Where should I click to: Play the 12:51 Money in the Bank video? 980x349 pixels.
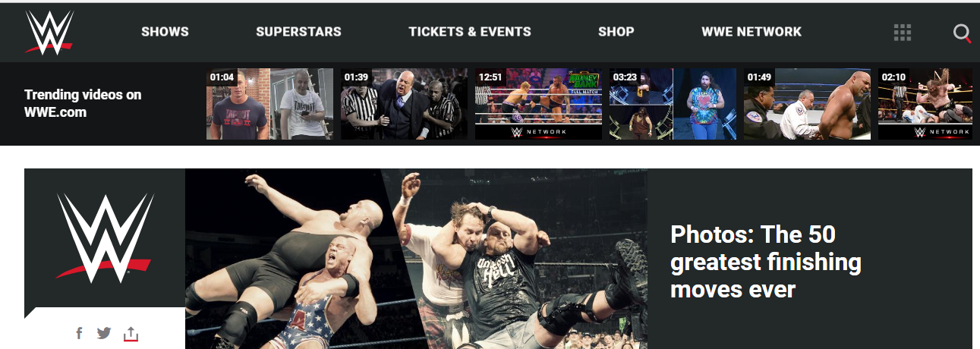click(539, 104)
